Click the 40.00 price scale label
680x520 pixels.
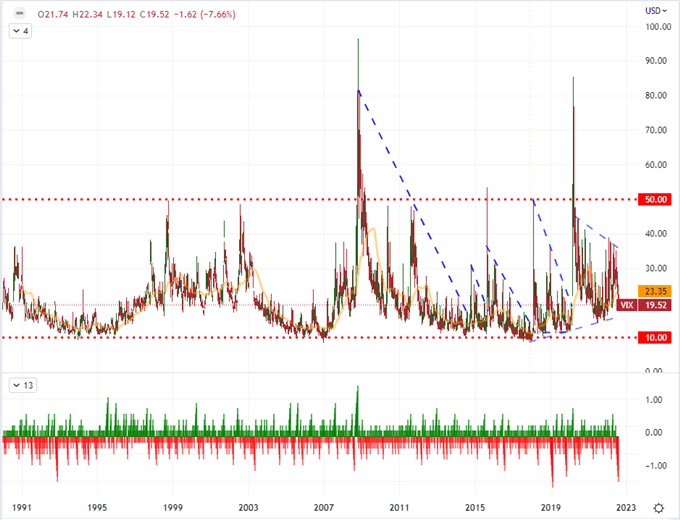[656, 234]
